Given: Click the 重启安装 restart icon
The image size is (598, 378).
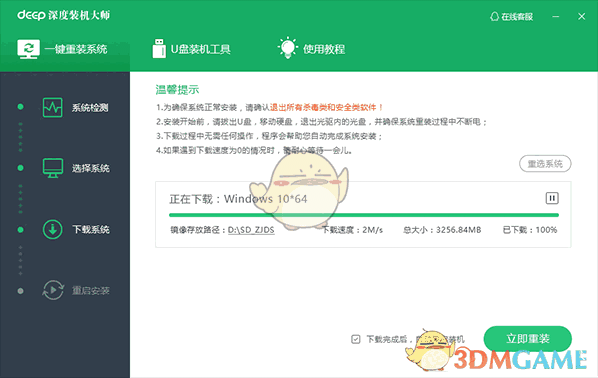Looking at the screenshot, I should (x=53, y=290).
